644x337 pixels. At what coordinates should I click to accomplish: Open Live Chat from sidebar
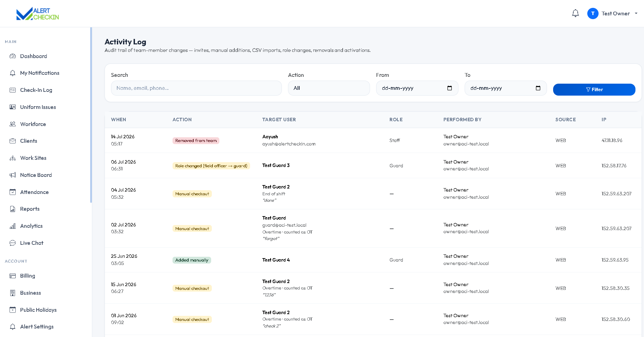[32, 243]
